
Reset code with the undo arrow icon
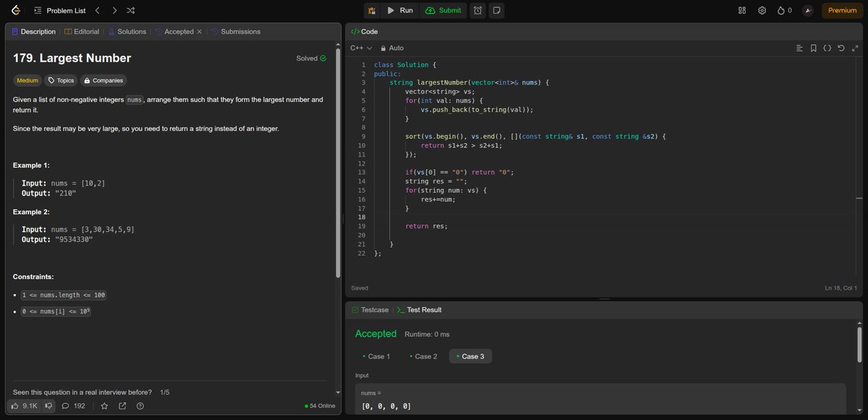point(840,48)
